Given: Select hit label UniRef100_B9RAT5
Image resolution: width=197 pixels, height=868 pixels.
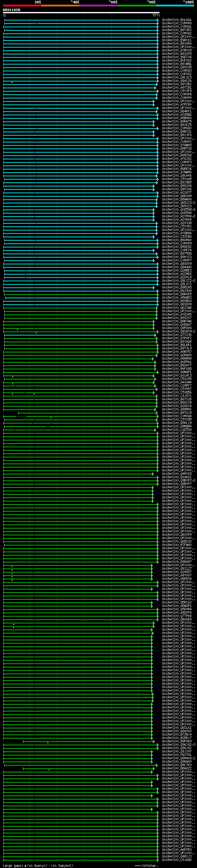Looking at the screenshot, I should tap(176, 122).
